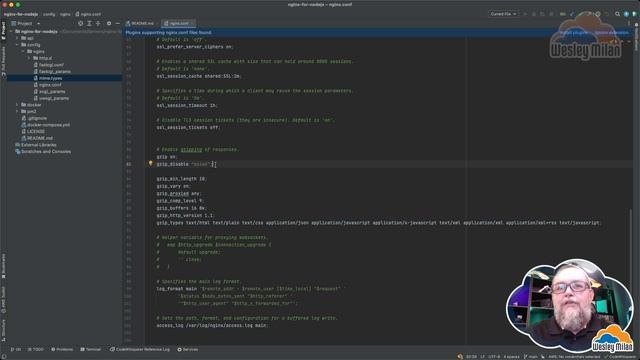
Task: Expand the docker folder
Action: click(17, 105)
